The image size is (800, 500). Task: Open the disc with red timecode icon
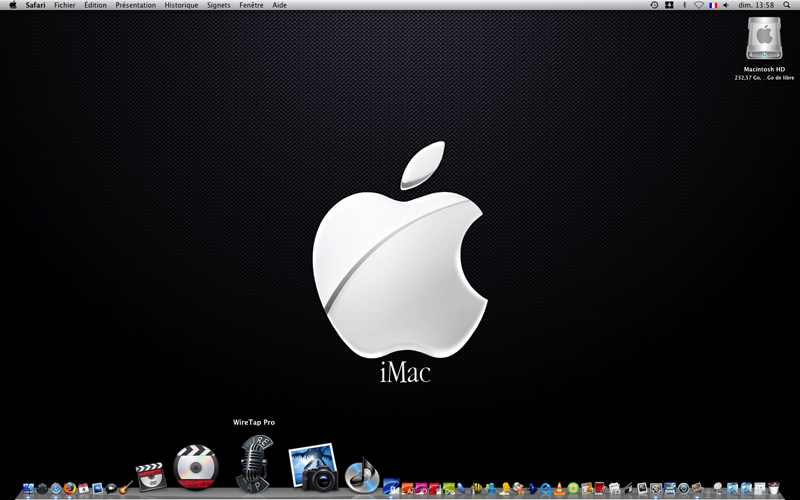[196, 467]
